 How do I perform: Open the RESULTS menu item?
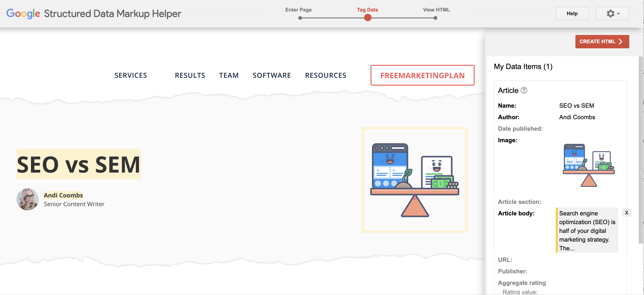[x=190, y=75]
